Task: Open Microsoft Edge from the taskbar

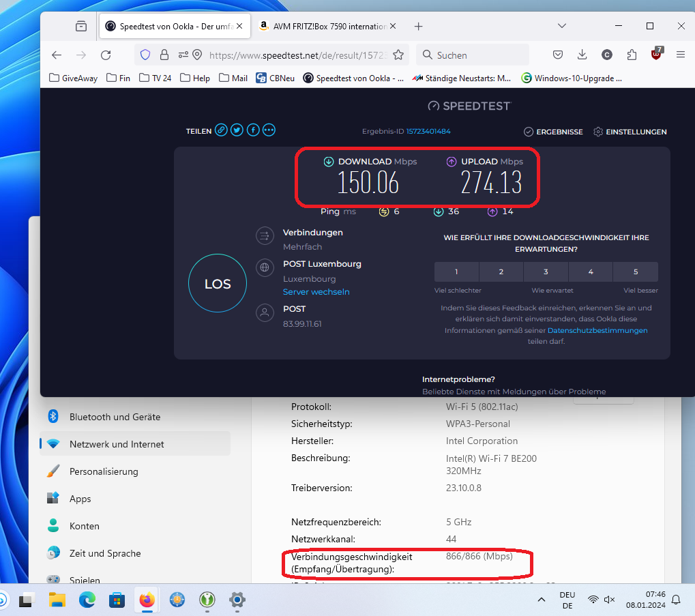Action: click(87, 600)
